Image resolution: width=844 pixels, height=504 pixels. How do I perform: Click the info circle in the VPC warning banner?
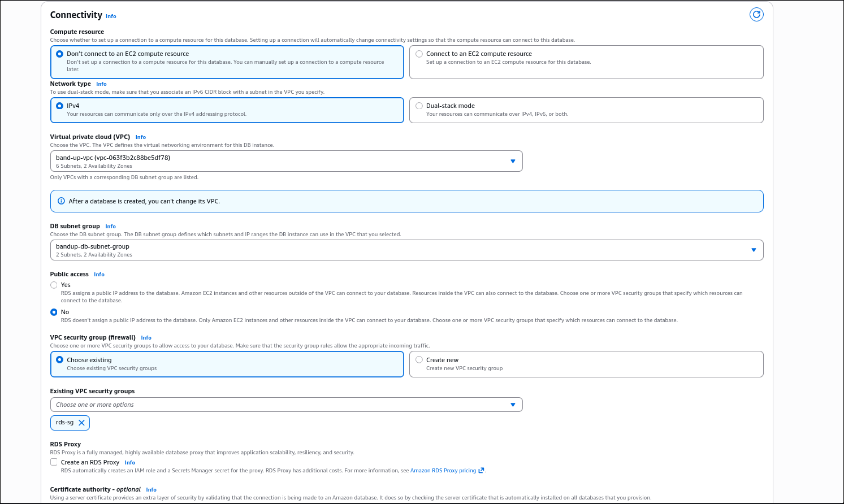pyautogui.click(x=62, y=201)
